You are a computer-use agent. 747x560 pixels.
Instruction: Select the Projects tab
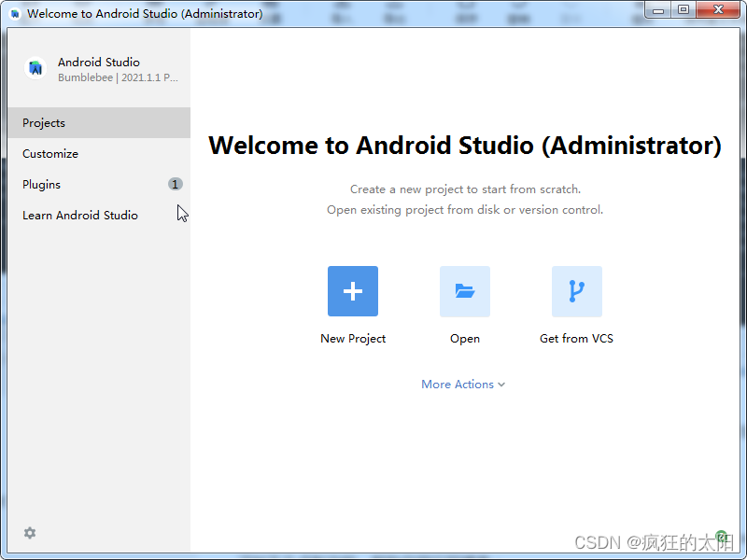pos(99,123)
